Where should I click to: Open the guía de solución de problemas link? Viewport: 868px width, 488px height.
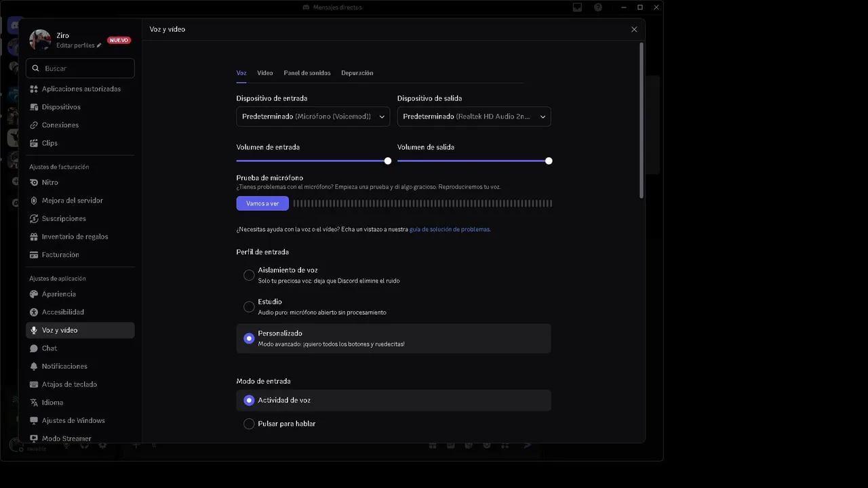pos(450,229)
